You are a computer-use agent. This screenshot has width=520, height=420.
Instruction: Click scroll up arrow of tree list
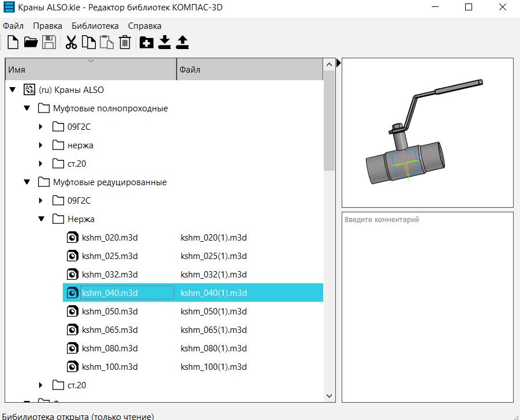click(x=329, y=64)
